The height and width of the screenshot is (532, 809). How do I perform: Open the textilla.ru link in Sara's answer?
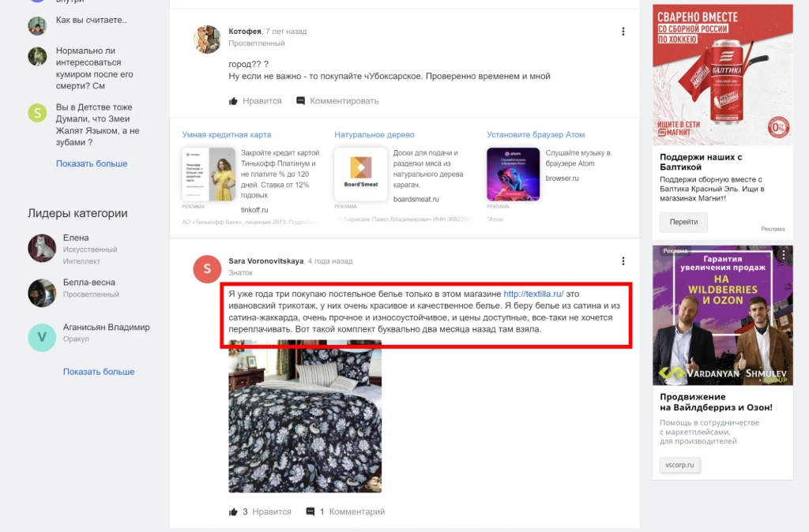point(533,294)
